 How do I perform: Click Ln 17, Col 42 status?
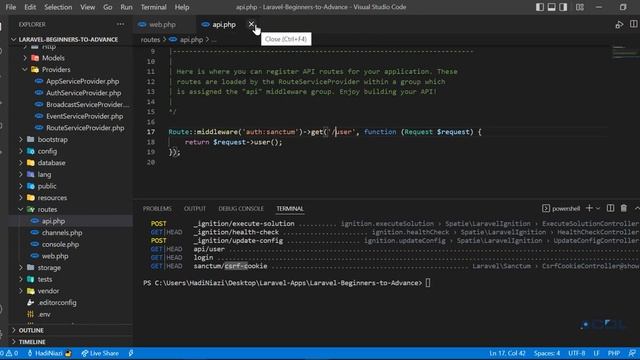tap(507, 353)
